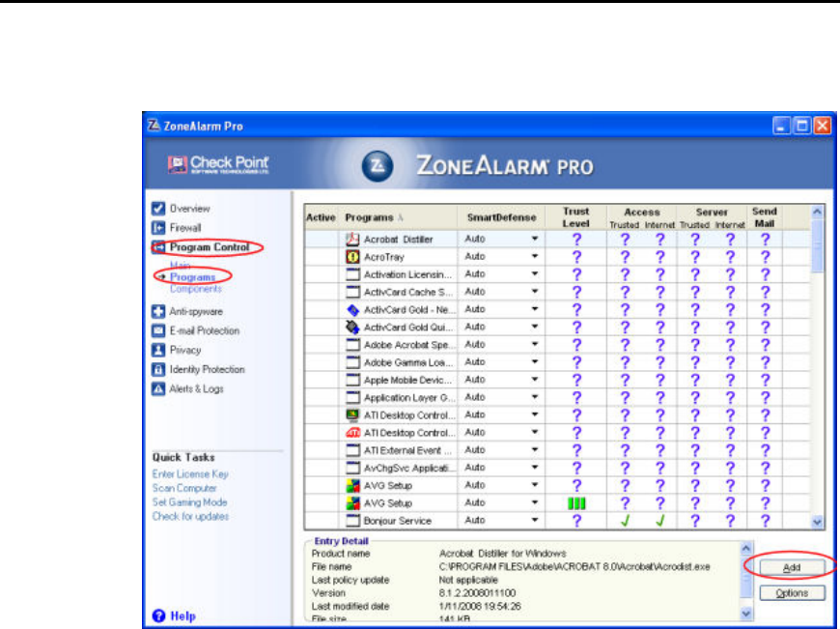Toggle Access Internet checkmark for Bonjour Service
The height and width of the screenshot is (629, 840).
[x=660, y=521]
